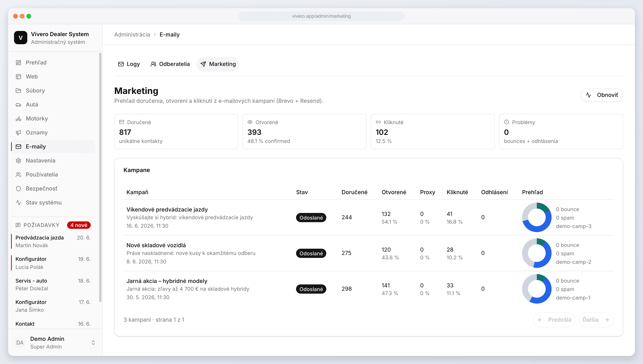Click the E-maily envelope icon in sidebar
Viewport: 643px width, 364px height.
pyautogui.click(x=18, y=146)
